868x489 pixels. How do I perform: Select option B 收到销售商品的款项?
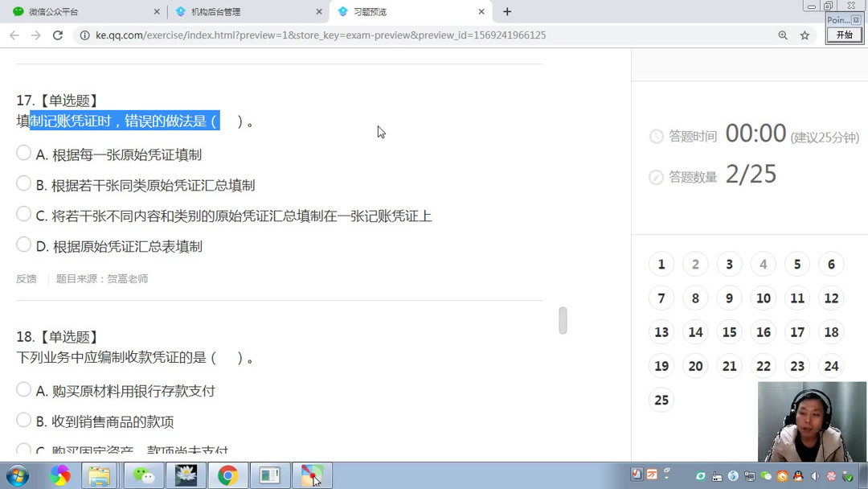point(24,420)
